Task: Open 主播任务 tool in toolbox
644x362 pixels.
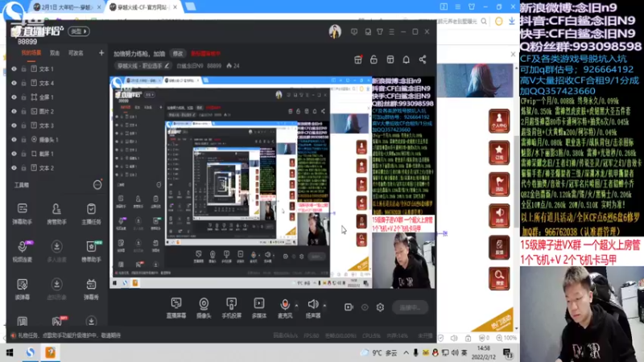Action: coord(91,214)
